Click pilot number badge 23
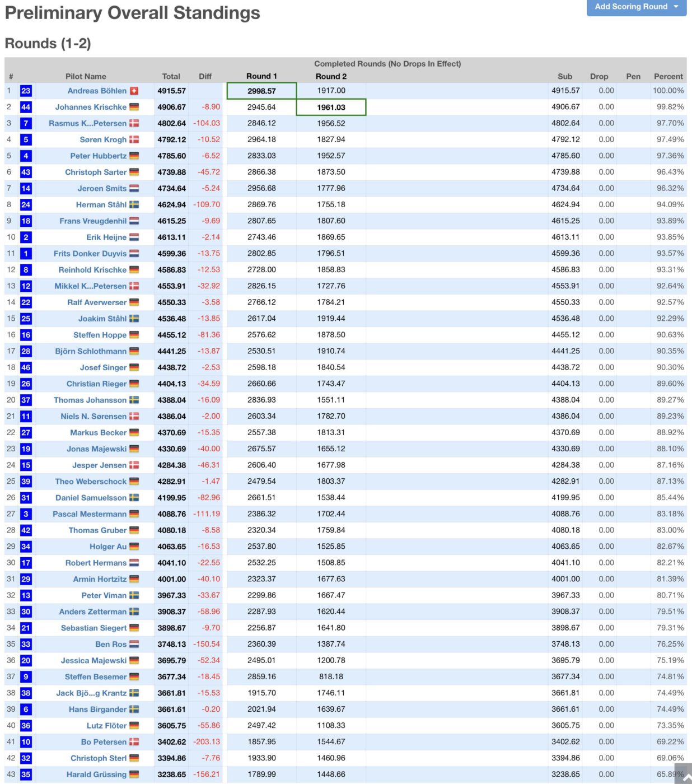This screenshot has height=784, width=692. [26, 91]
